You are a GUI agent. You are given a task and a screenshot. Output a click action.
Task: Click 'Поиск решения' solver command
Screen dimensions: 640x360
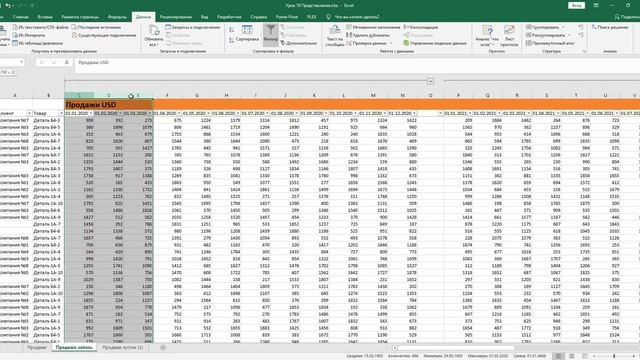pyautogui.click(x=610, y=27)
